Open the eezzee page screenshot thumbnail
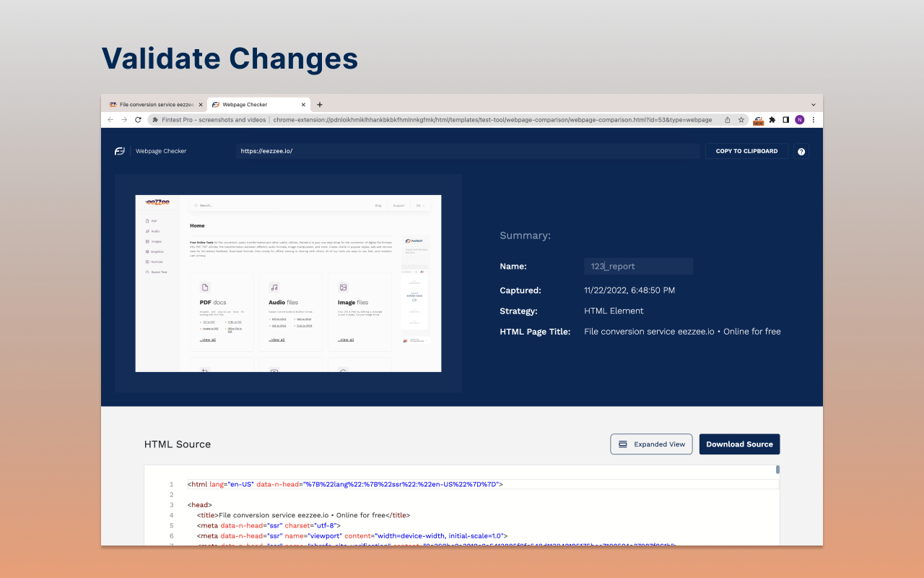 click(x=288, y=283)
